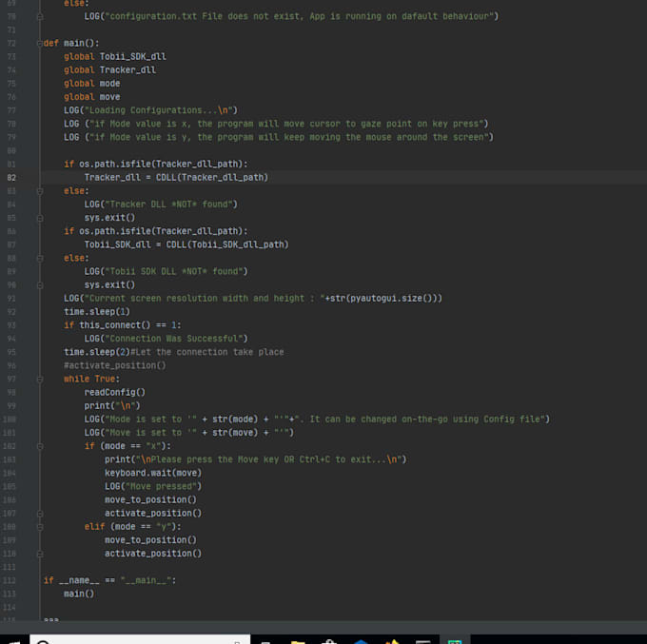Click first 'if os.path.isfile(Tracker_dll_path):' line

tap(156, 165)
